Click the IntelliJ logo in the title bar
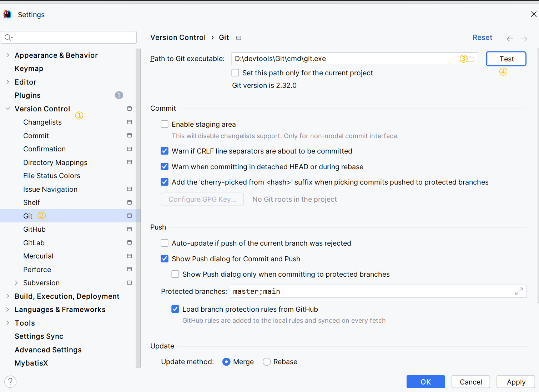Screen dimensions: 539x392 coord(7,14)
